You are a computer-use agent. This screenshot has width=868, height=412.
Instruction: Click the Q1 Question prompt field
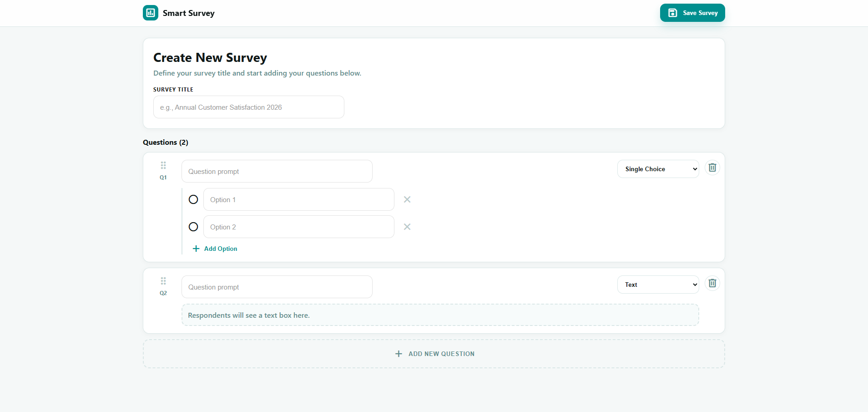coord(277,171)
